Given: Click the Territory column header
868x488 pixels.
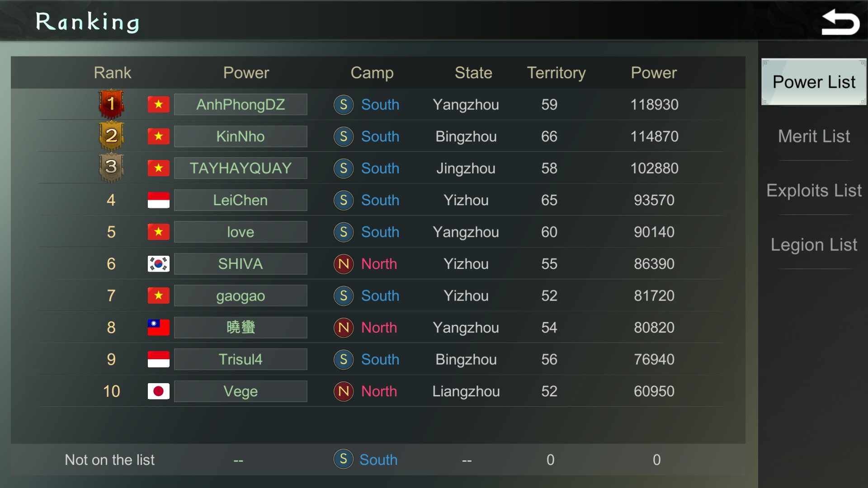Looking at the screenshot, I should (x=556, y=73).
